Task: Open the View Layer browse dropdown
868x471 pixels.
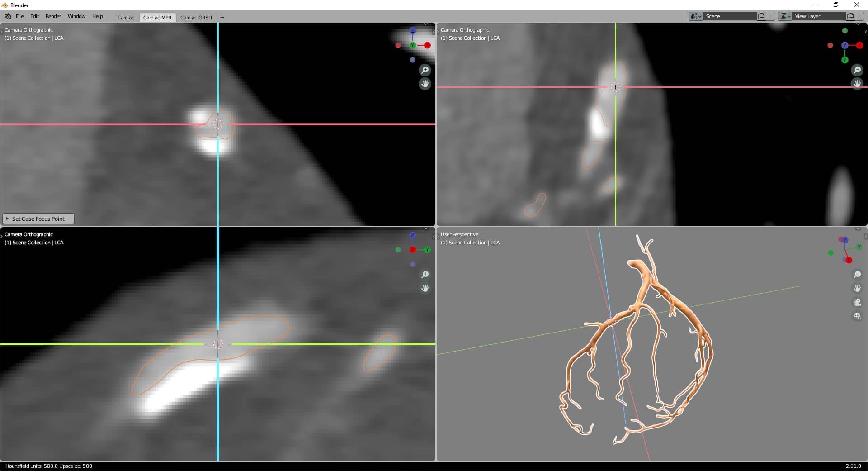Action: [x=785, y=16]
